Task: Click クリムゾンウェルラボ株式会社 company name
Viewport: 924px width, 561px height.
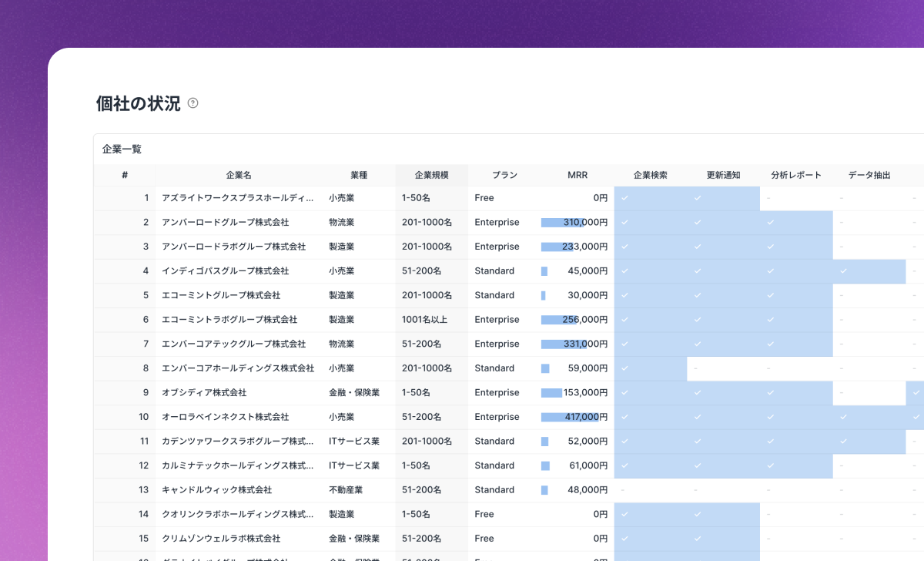Action: pyautogui.click(x=221, y=539)
